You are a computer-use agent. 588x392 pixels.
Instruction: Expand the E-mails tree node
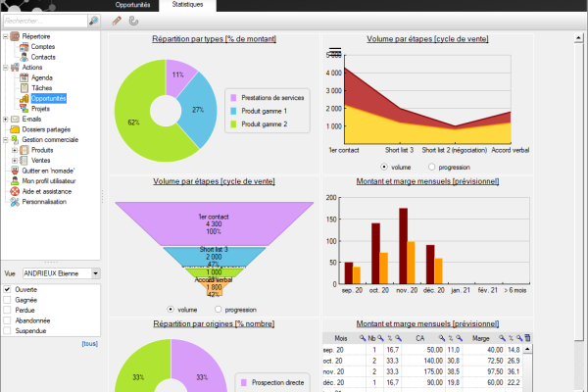coord(6,120)
